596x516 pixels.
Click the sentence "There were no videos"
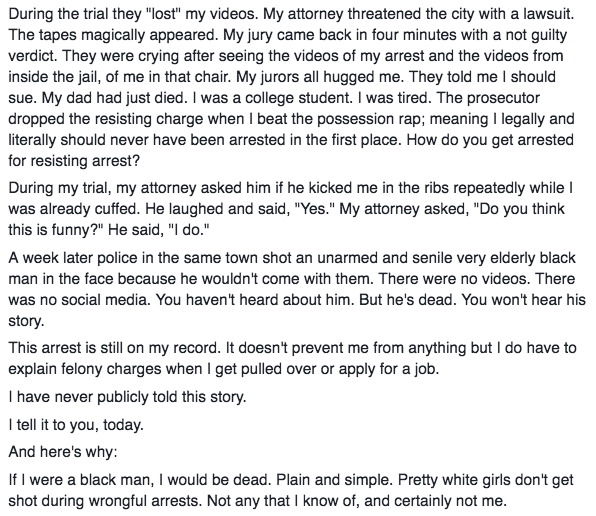point(454,279)
